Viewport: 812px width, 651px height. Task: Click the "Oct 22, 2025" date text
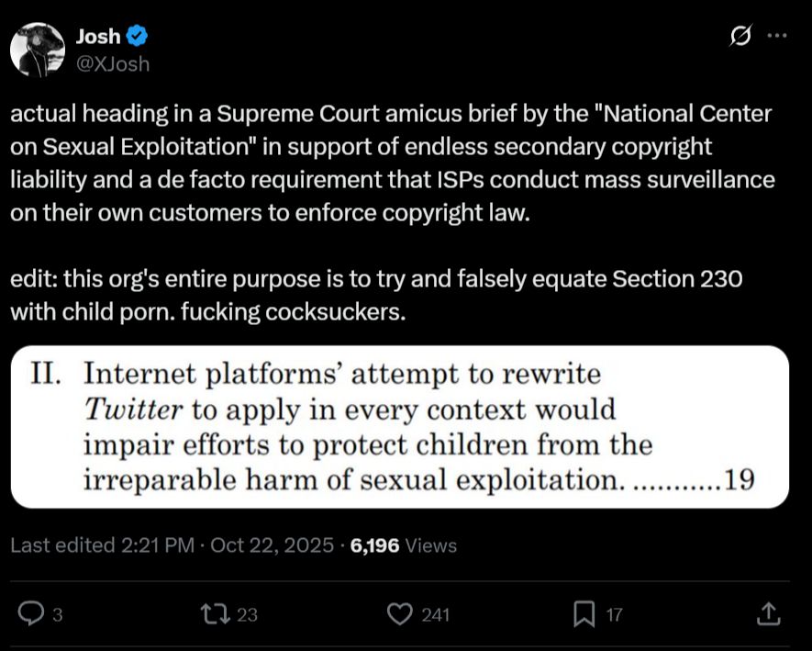(x=272, y=545)
